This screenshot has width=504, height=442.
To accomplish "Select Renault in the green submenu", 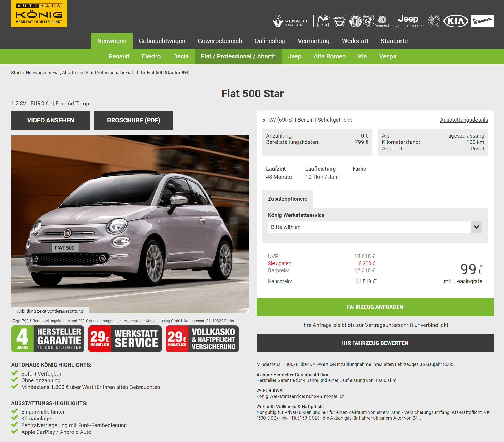I will [119, 56].
